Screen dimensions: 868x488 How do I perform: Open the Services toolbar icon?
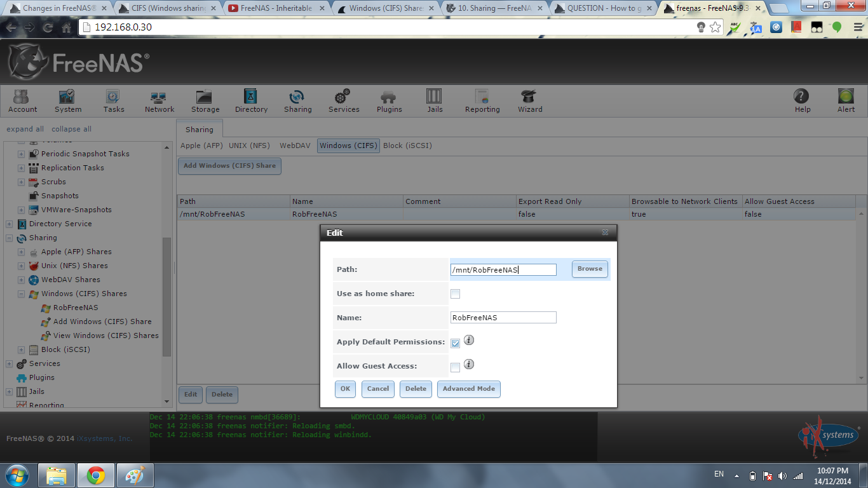click(344, 100)
